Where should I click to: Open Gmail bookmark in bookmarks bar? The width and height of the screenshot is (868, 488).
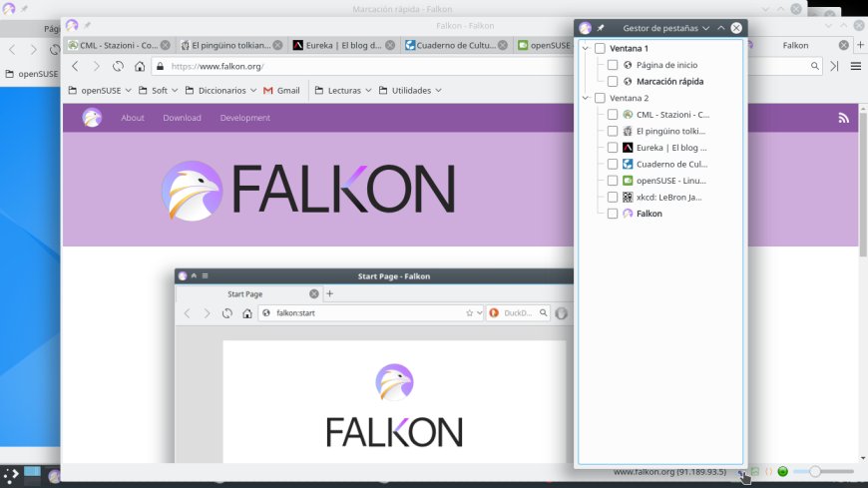click(x=281, y=91)
